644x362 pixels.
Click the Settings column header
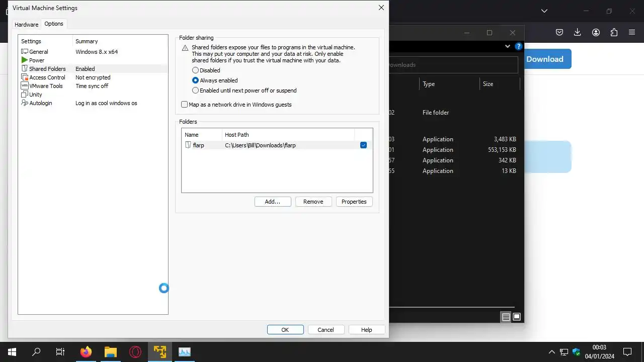(x=46, y=41)
